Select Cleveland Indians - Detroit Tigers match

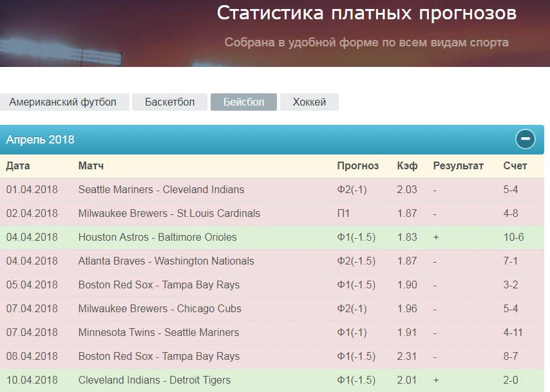point(155,380)
